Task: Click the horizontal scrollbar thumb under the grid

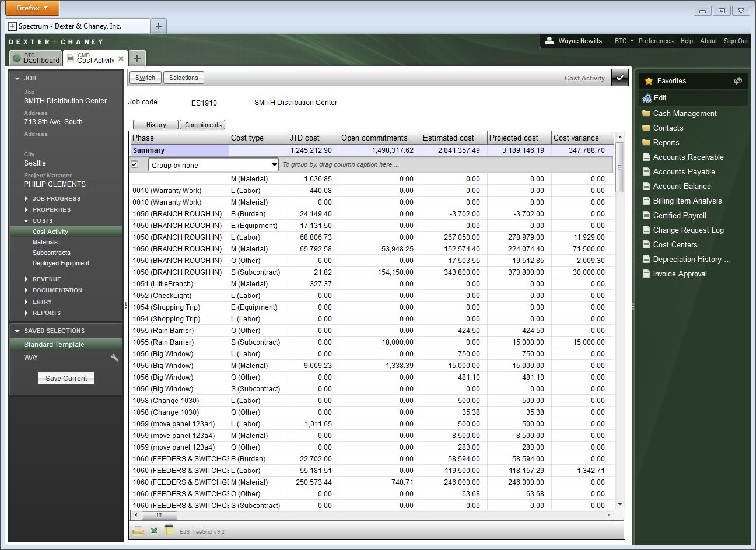Action: pyautogui.click(x=159, y=516)
